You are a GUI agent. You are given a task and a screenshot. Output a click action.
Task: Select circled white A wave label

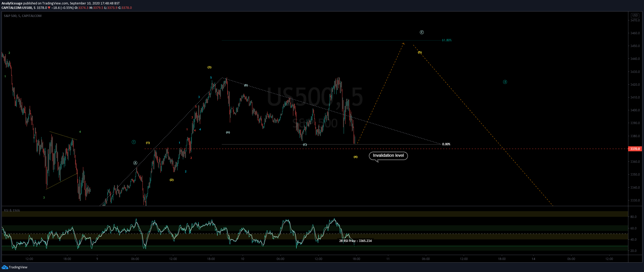pos(135,163)
